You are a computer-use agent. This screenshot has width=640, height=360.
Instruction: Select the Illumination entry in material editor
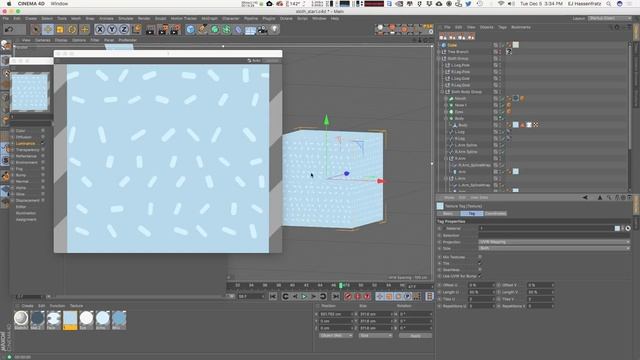(x=26, y=213)
